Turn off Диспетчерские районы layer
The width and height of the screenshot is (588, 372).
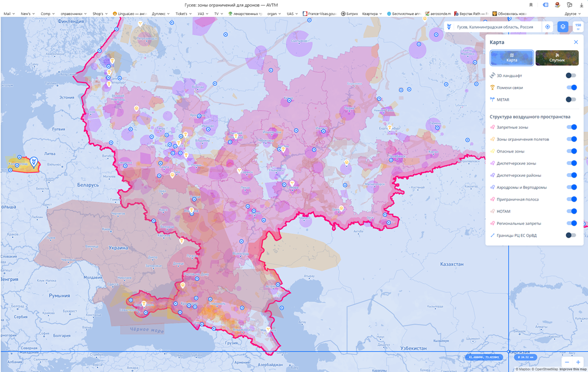point(571,175)
